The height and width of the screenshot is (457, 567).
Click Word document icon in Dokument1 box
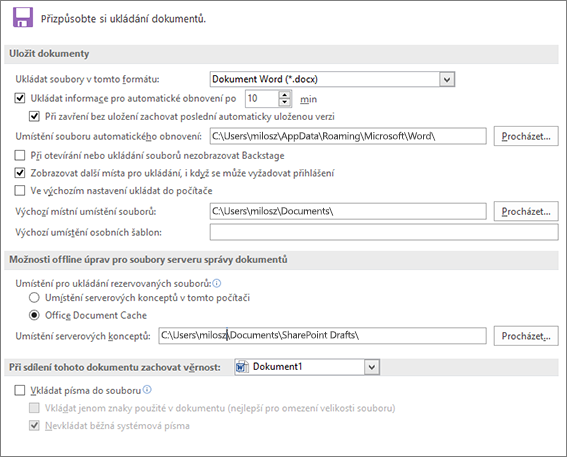(242, 367)
